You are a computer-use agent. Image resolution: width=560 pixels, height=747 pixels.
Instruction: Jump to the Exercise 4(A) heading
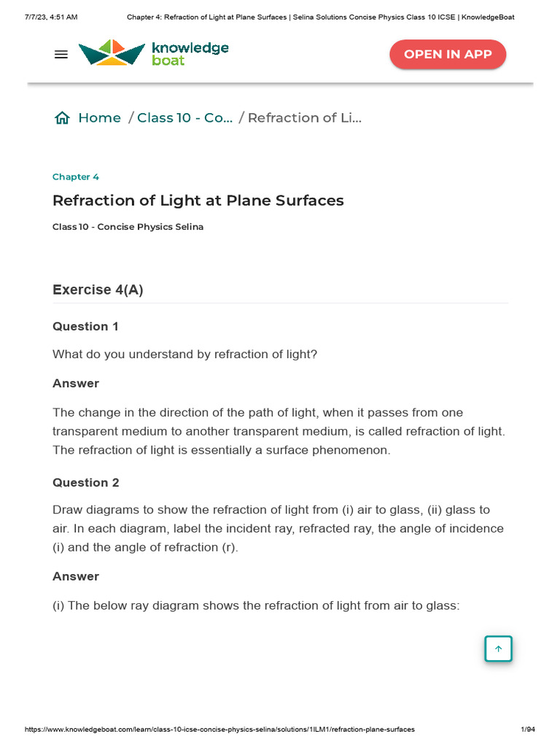pos(98,290)
